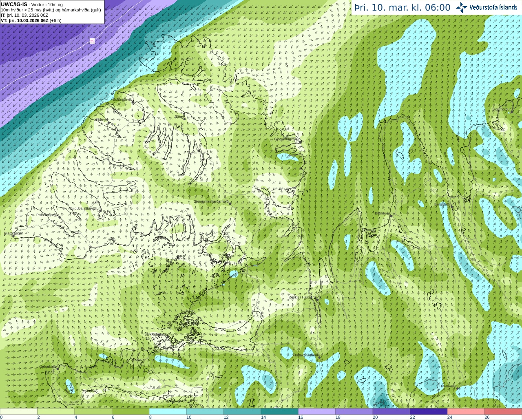
Task: Click the Veðurstofa Íslands logo icon
Action: 462,7
